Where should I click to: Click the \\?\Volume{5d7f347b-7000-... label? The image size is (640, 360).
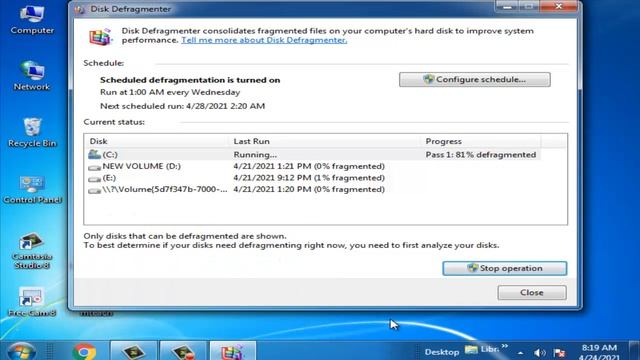click(165, 189)
